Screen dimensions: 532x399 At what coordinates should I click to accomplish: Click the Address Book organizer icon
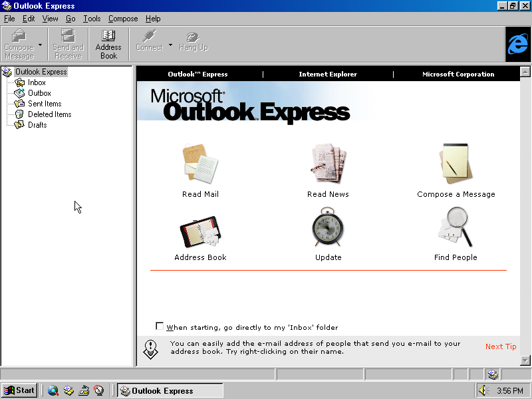pyautogui.click(x=200, y=231)
